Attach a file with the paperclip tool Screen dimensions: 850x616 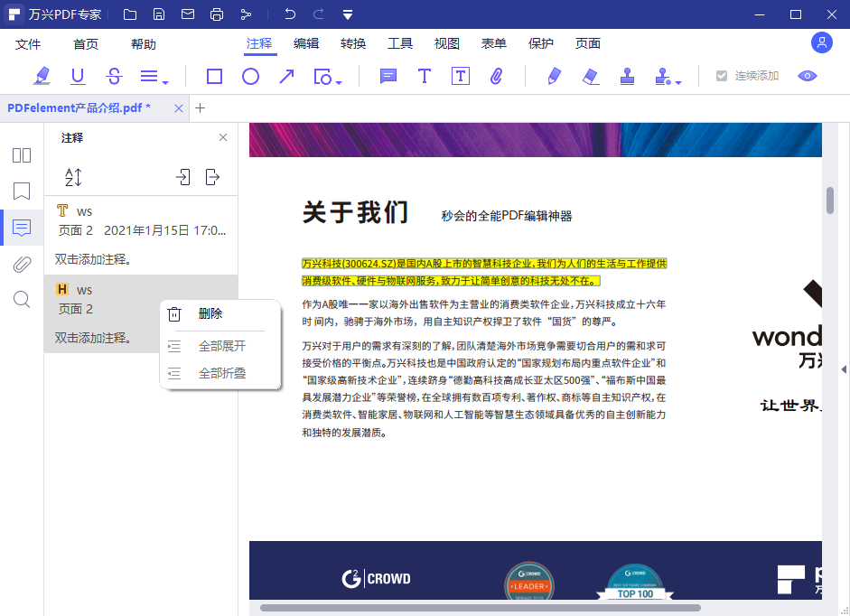(x=497, y=76)
